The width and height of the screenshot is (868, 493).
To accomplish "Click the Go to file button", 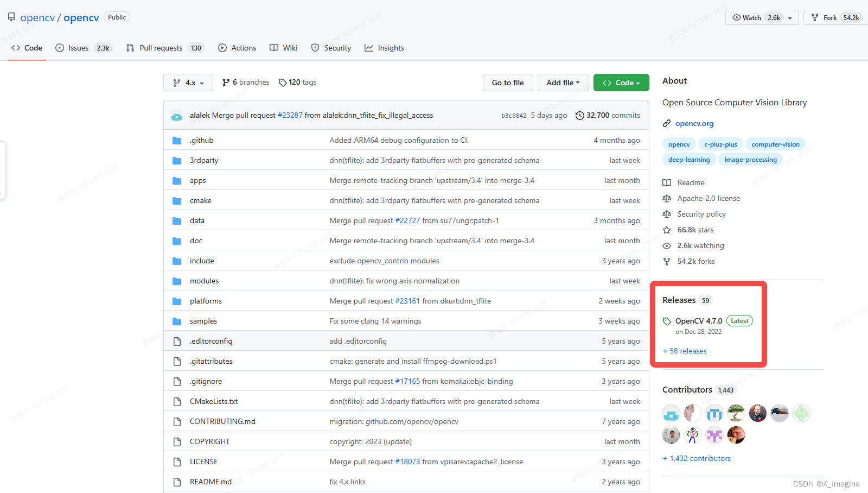I will point(508,83).
